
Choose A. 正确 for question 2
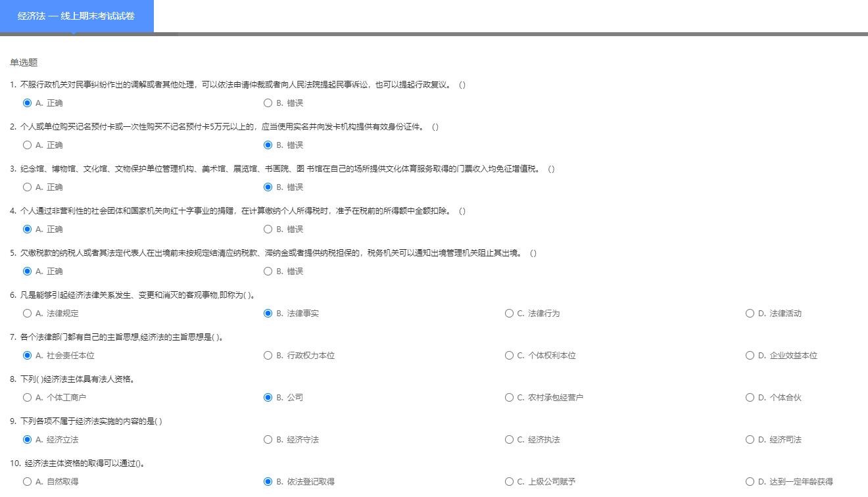(27, 145)
